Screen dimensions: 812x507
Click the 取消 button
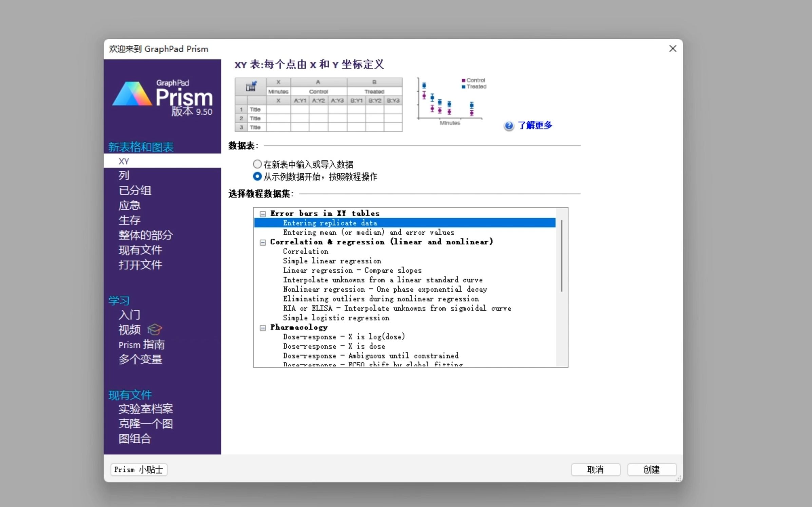[x=595, y=470]
